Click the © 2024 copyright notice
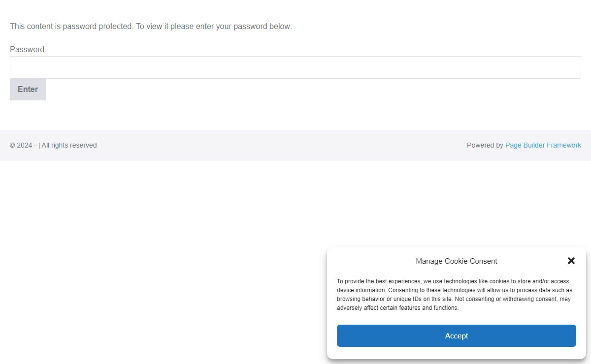The height and width of the screenshot is (364, 591). click(x=21, y=145)
